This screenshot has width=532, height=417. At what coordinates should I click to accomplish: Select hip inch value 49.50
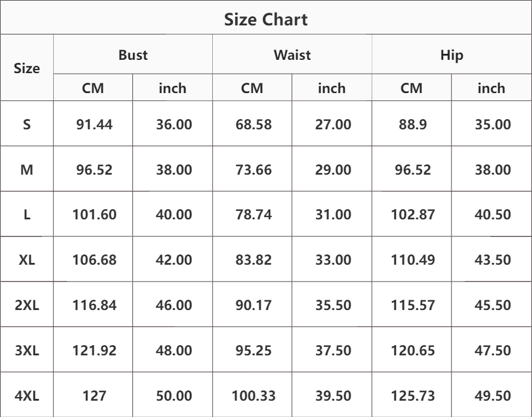[491, 396]
